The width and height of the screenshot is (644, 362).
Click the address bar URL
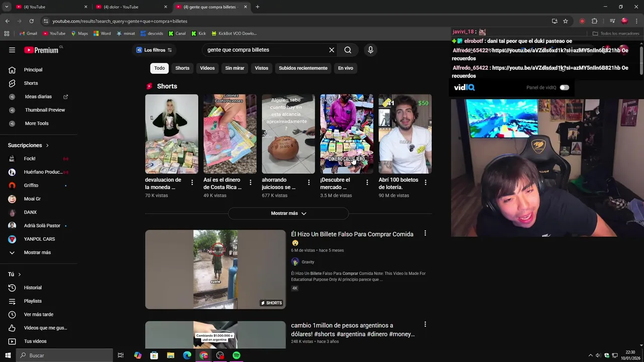click(120, 21)
